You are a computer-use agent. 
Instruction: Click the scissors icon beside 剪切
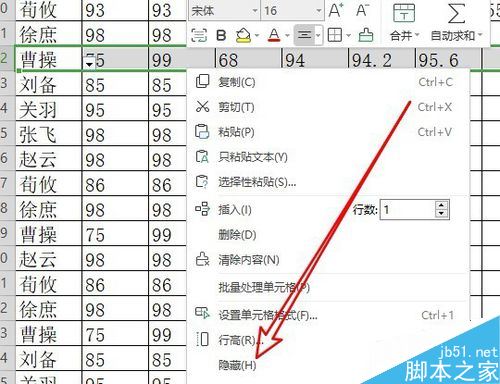coord(202,106)
